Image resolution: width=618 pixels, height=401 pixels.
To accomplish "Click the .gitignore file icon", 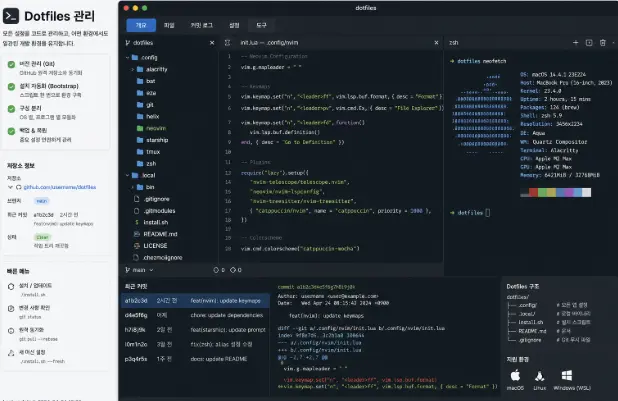I will pyautogui.click(x=137, y=199).
